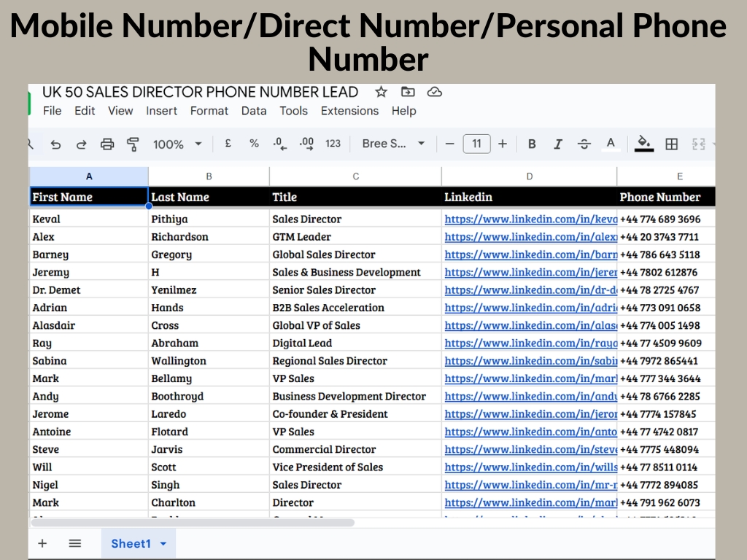
Task: Increase font size with plus
Action: 503,144
